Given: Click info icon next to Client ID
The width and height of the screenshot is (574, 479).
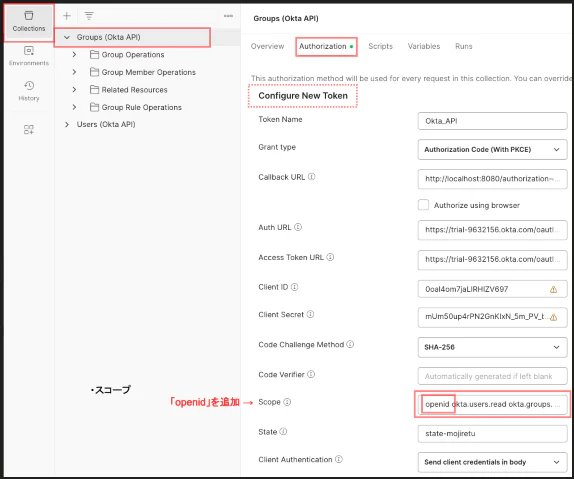Looking at the screenshot, I should point(294,287).
